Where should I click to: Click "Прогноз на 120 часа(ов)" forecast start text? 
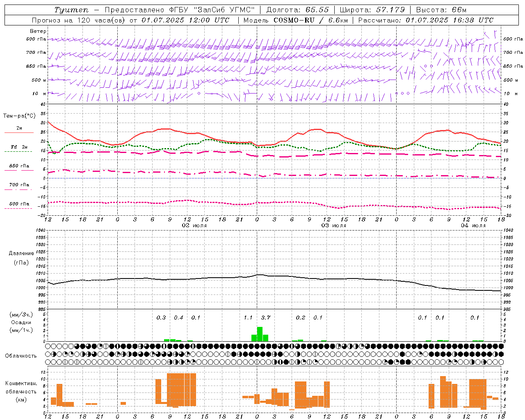coord(78,20)
